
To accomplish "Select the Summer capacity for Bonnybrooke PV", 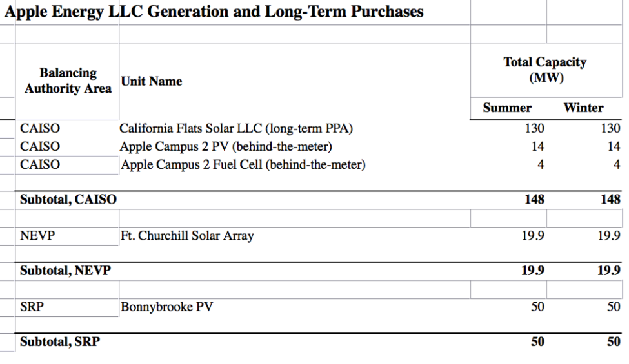I will (537, 307).
